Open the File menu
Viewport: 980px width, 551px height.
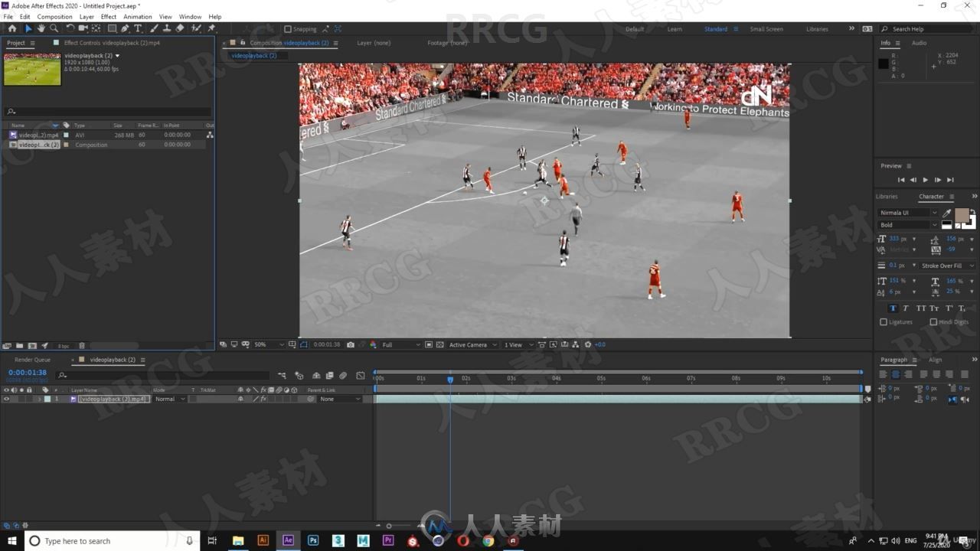[x=8, y=16]
